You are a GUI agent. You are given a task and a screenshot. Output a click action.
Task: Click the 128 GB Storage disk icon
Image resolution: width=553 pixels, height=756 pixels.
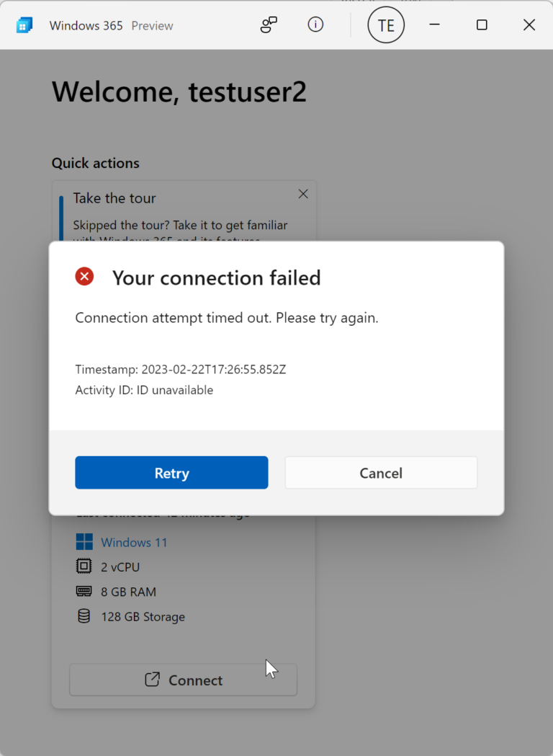(x=84, y=616)
